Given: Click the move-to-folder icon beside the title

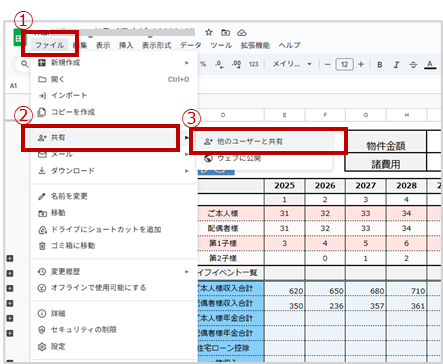Looking at the screenshot, I should [226, 32].
